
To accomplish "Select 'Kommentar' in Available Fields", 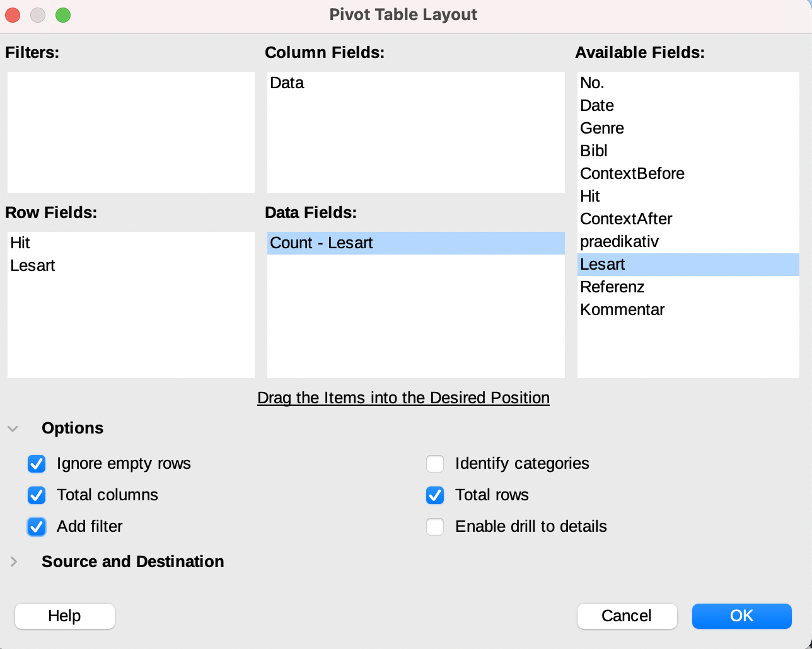I will click(688, 310).
